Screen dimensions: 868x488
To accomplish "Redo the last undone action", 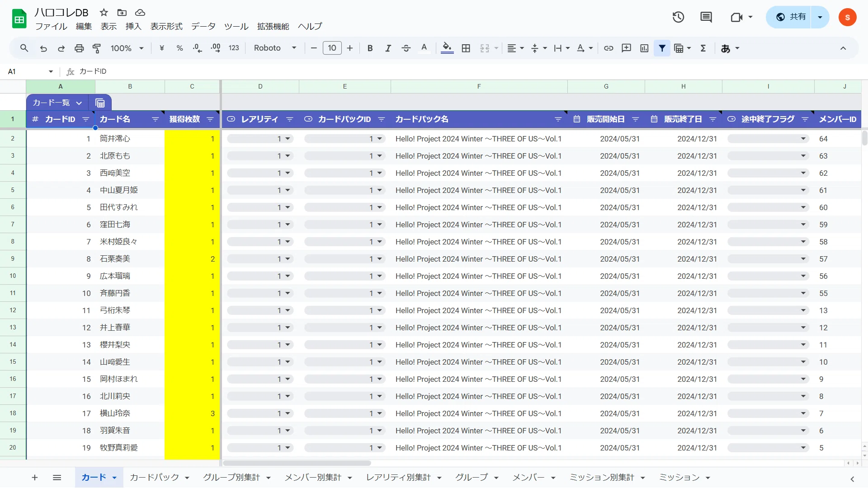I will (61, 48).
